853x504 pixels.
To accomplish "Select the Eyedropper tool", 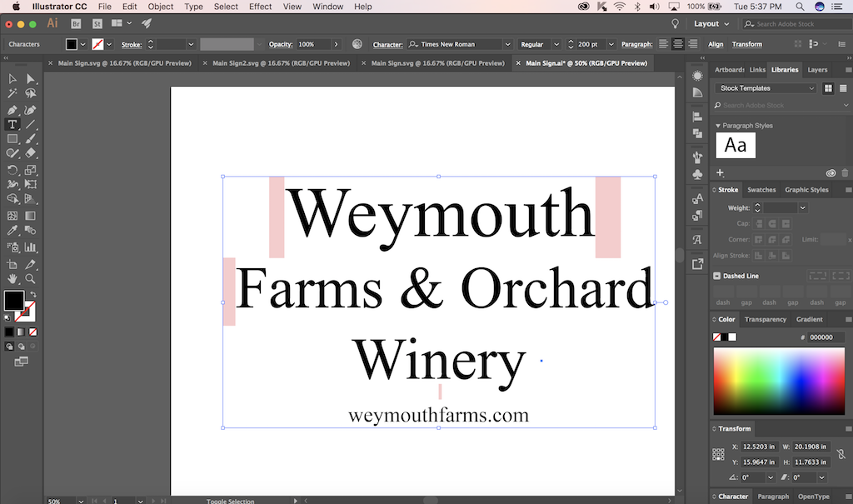I will [x=12, y=230].
